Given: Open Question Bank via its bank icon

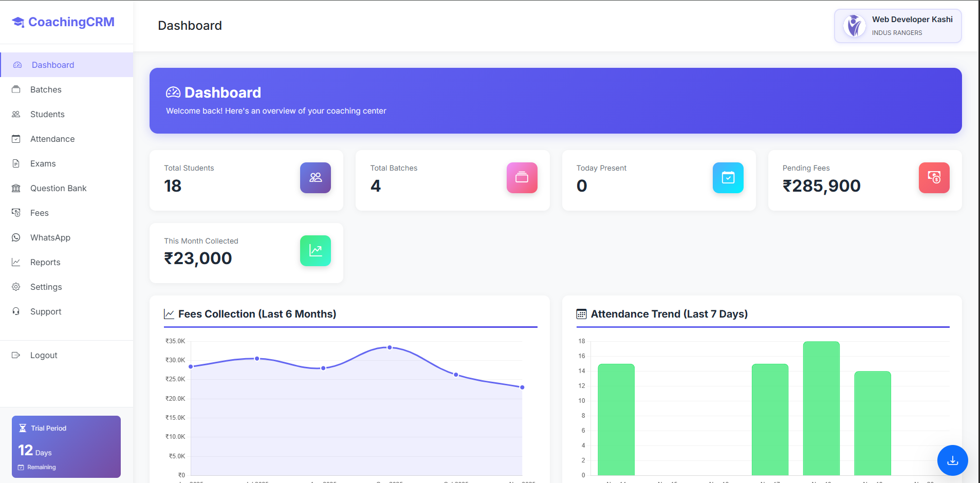Looking at the screenshot, I should 17,188.
